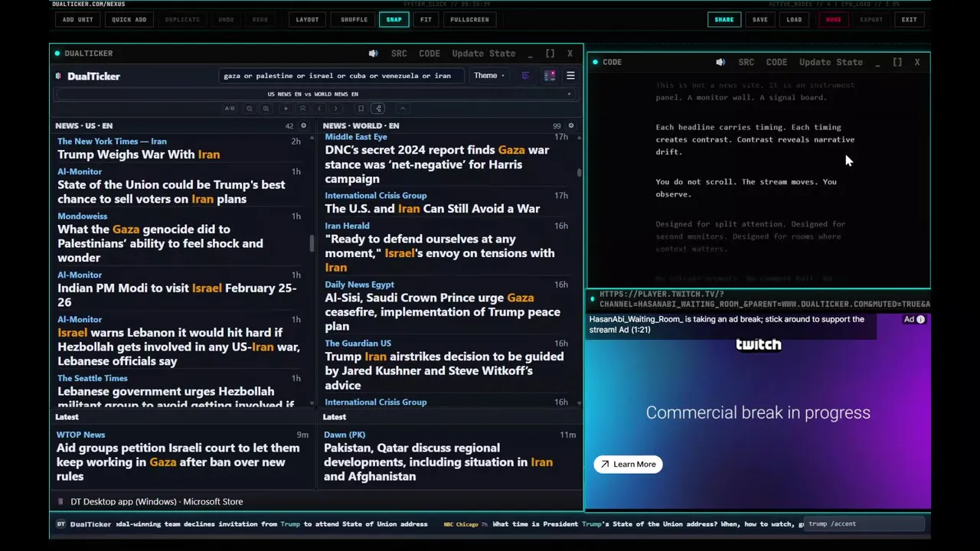Open settings gear for NEWS WORLD EN column
The width and height of the screenshot is (980, 551).
point(570,126)
